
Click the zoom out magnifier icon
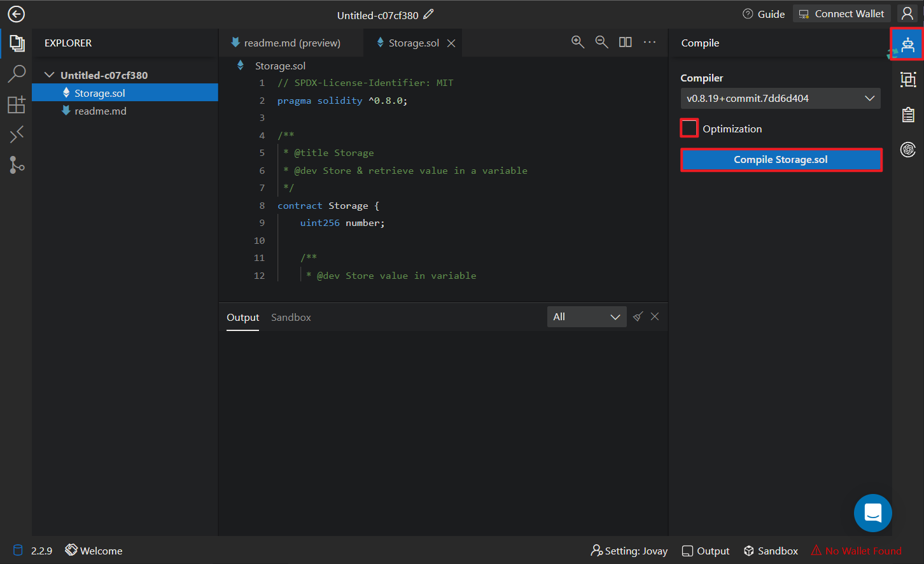tap(601, 42)
